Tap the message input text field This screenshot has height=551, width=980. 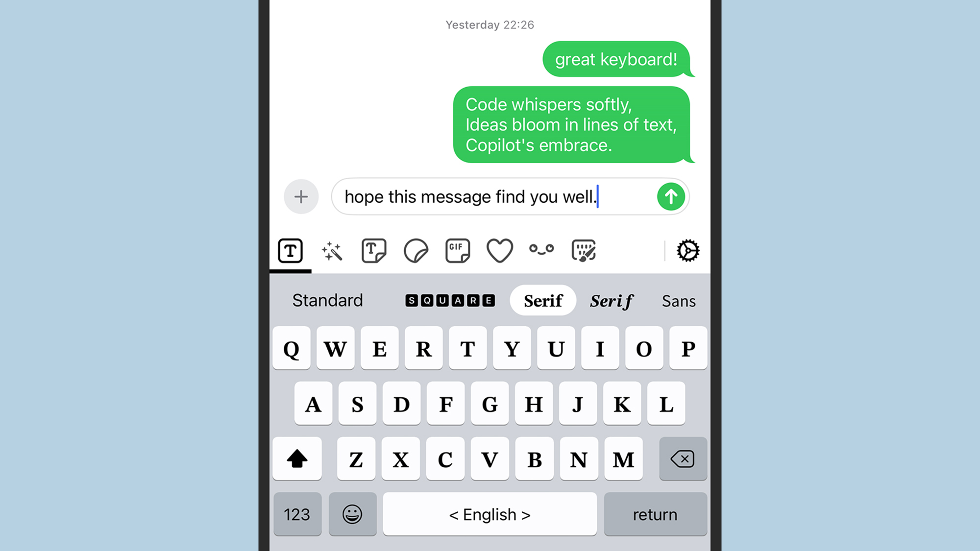(x=489, y=196)
